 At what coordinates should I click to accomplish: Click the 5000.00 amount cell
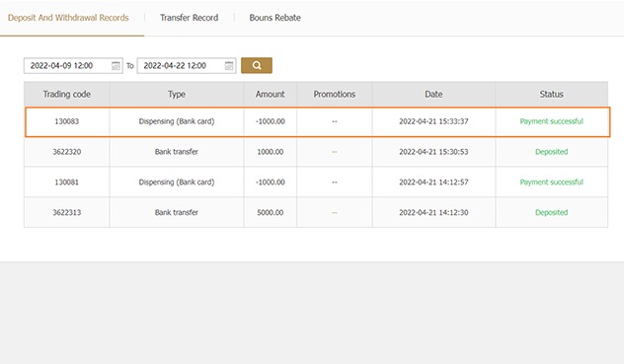coord(271,212)
